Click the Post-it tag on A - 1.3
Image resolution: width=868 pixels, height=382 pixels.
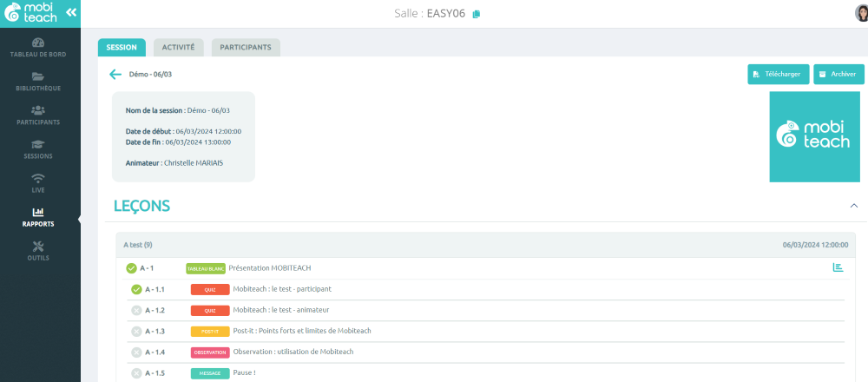tap(210, 332)
